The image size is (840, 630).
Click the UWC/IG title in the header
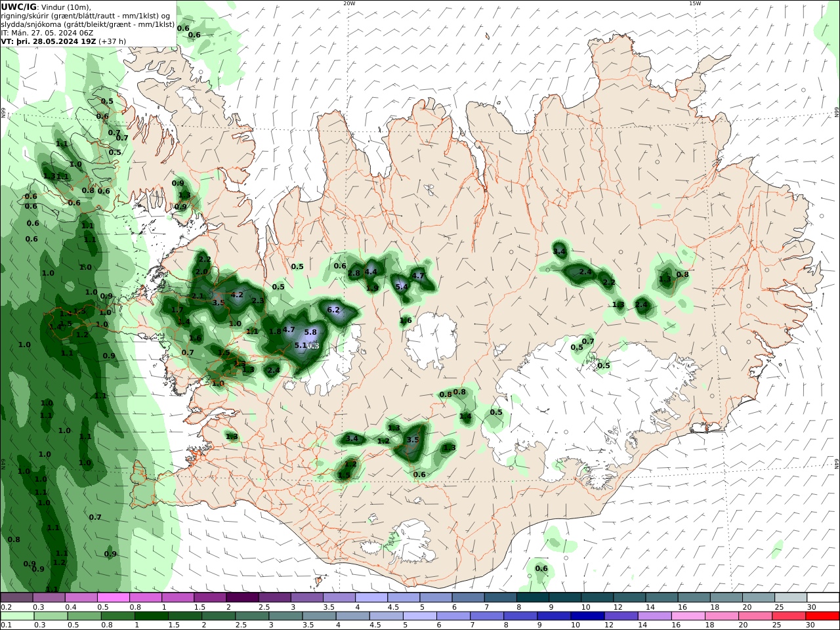18,7
